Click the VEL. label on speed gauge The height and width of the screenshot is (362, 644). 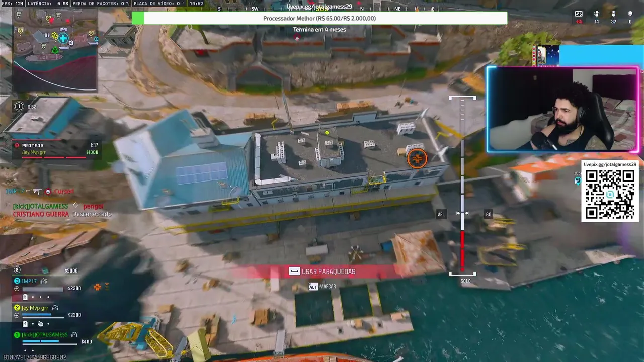pos(441,214)
